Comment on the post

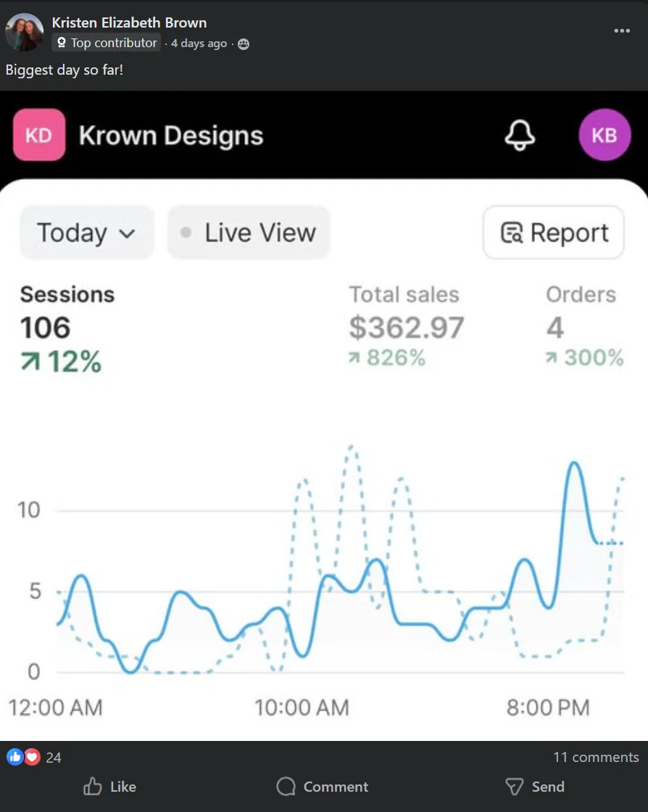(x=323, y=787)
